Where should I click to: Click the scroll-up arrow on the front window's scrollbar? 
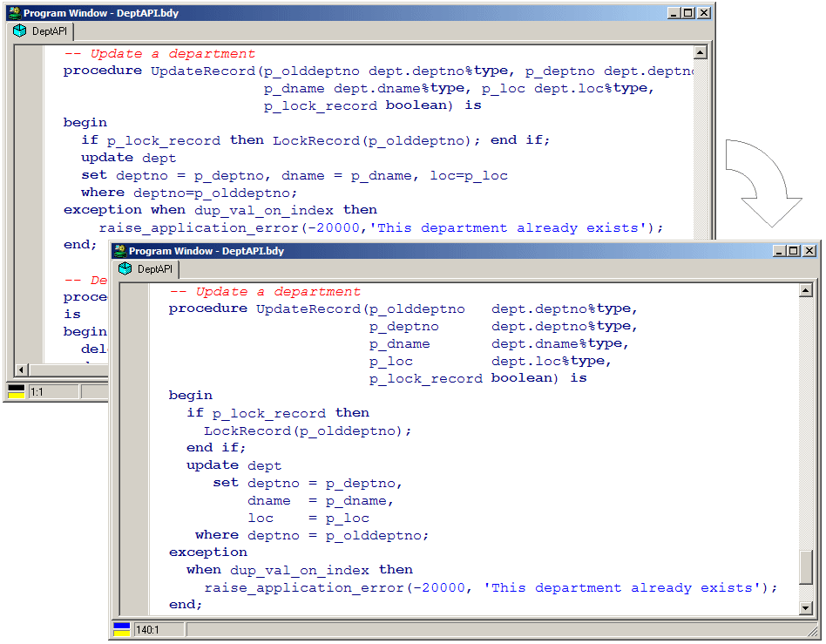coord(808,288)
